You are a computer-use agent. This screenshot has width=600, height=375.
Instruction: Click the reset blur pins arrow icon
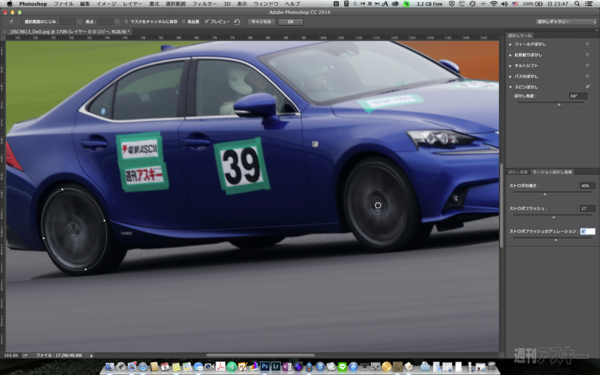tap(237, 22)
